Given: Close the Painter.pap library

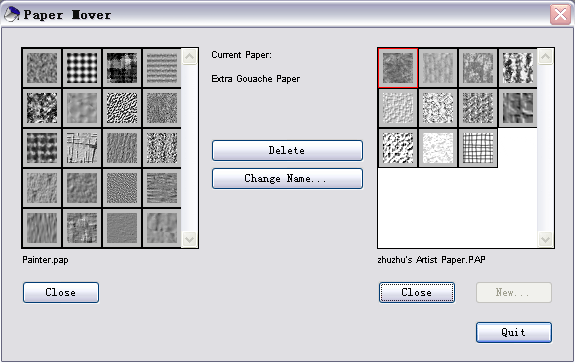Looking at the screenshot, I should 61,292.
